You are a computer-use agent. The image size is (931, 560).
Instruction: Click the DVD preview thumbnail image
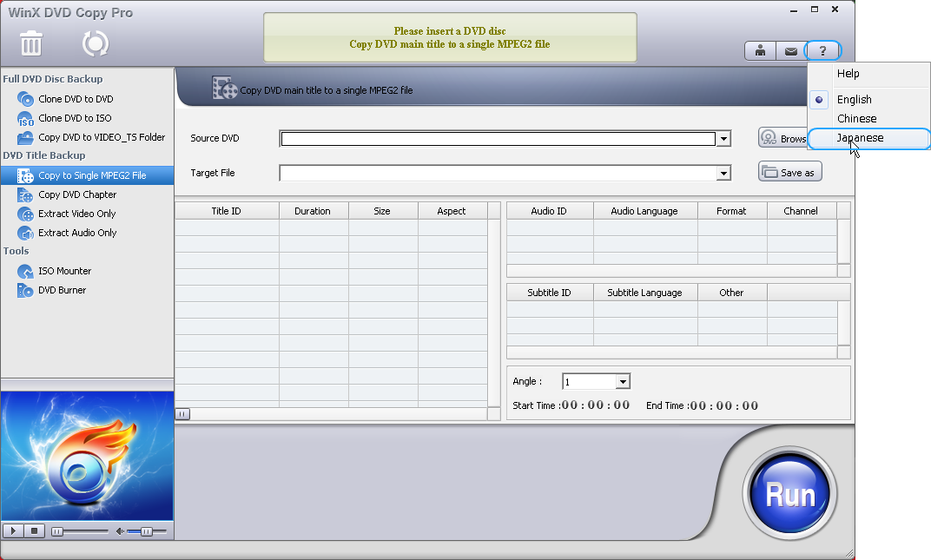point(87,456)
